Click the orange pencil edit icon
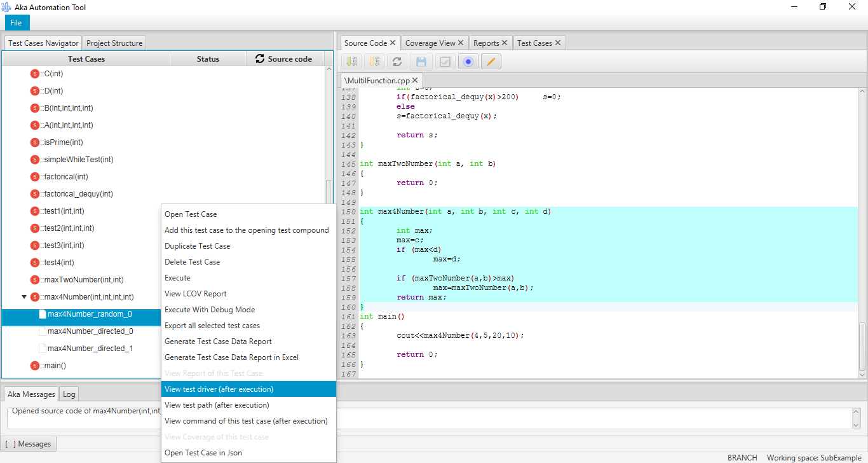 (491, 62)
